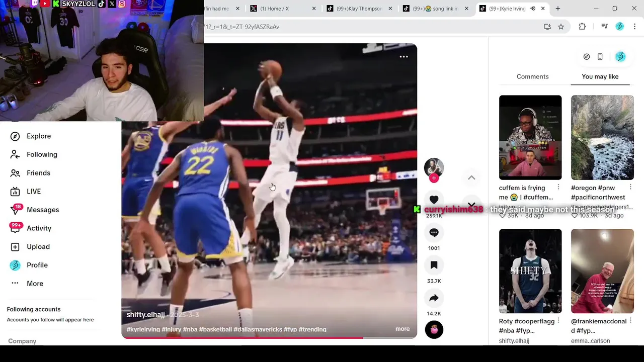Open the frankiemacdonald video thumbnail
The height and width of the screenshot is (362, 644).
coord(602,271)
